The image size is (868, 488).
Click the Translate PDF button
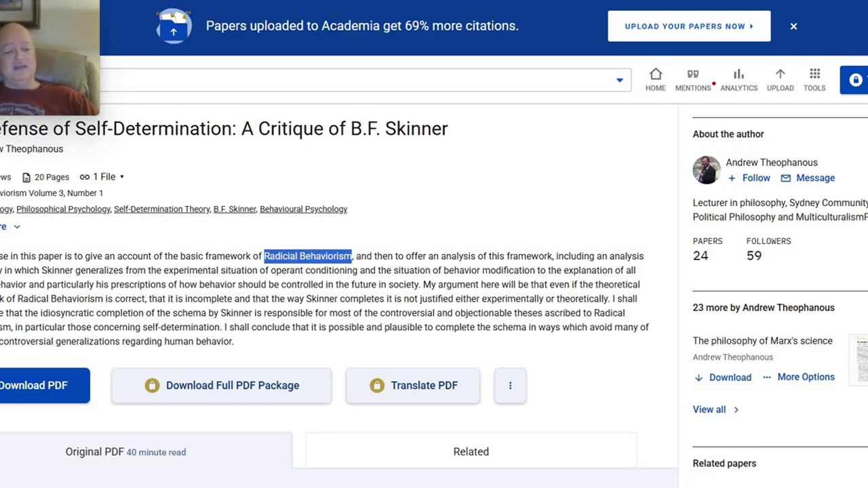pyautogui.click(x=413, y=386)
